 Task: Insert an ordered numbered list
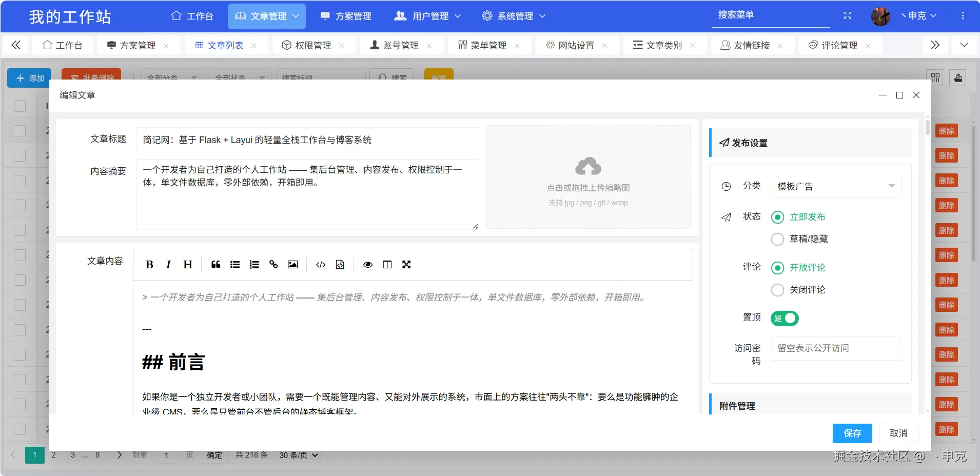pyautogui.click(x=254, y=265)
